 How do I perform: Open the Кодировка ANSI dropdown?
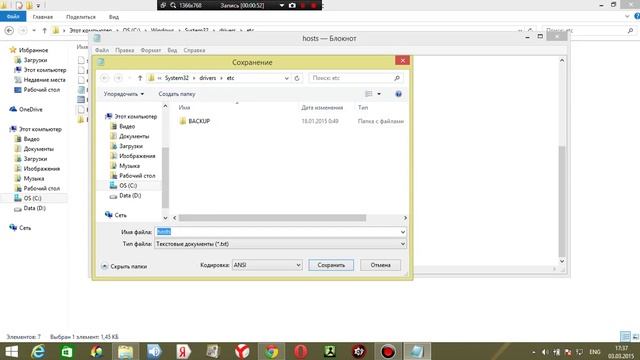pos(267,265)
